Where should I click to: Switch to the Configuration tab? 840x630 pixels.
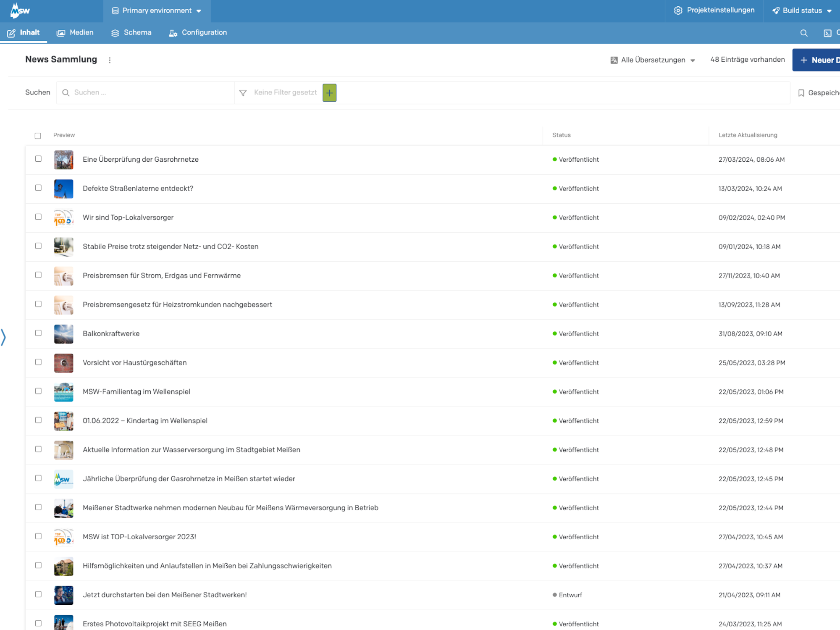pos(198,33)
